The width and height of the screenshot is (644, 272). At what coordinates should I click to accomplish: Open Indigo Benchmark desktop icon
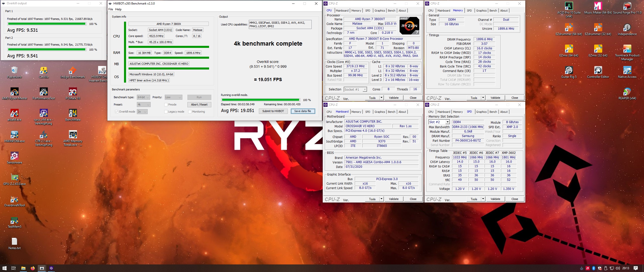73,72
